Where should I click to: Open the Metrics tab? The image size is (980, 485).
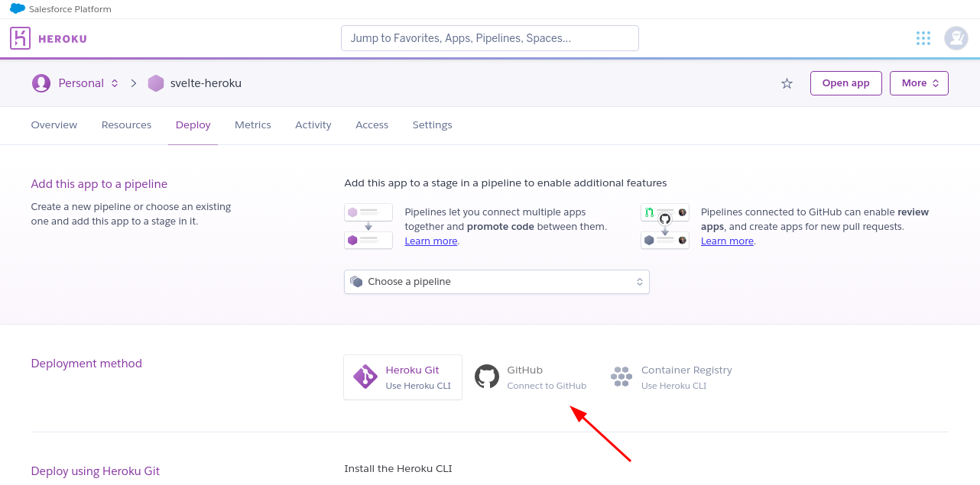[x=252, y=124]
